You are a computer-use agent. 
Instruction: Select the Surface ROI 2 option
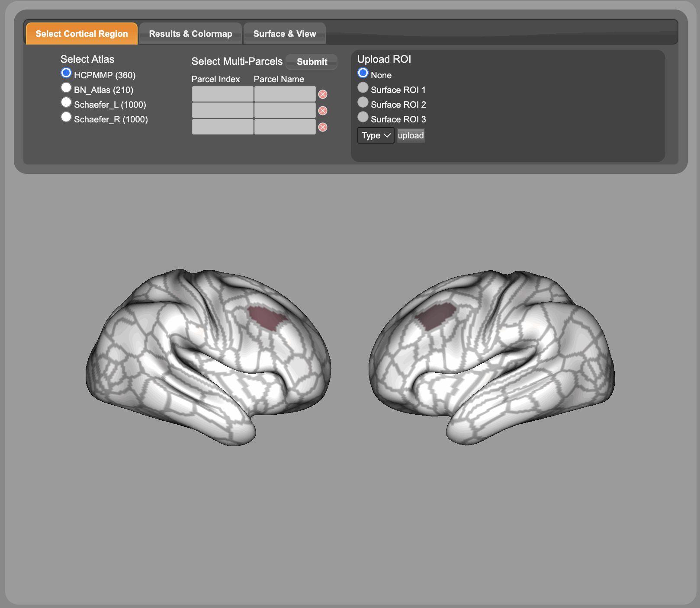click(363, 102)
